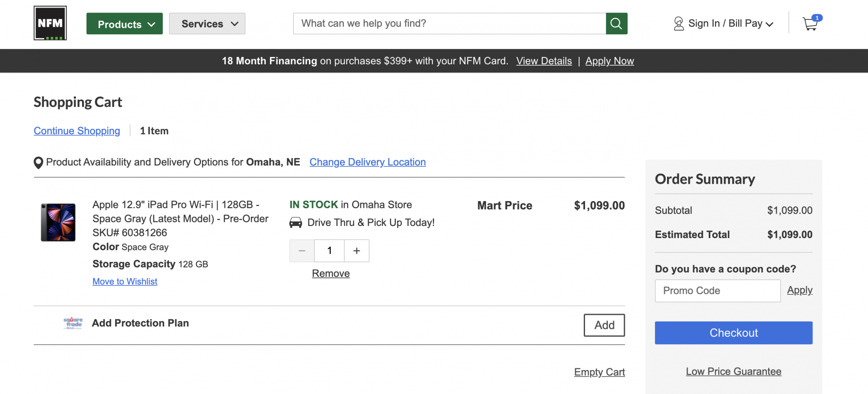Open the shopping cart icon
Viewport: 868px width, 394px height.
coord(811,23)
